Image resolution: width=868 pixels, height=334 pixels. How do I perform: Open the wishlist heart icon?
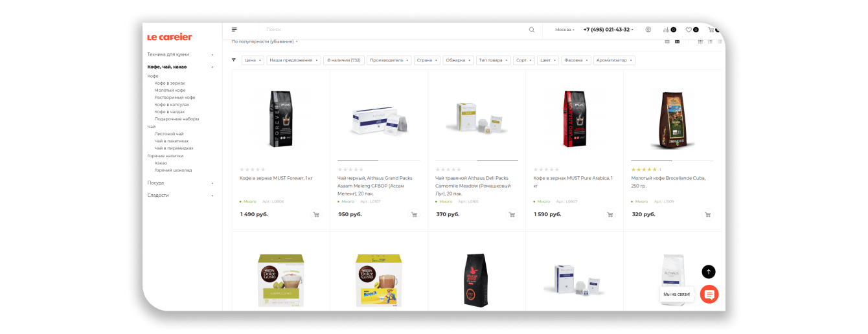pos(689,30)
